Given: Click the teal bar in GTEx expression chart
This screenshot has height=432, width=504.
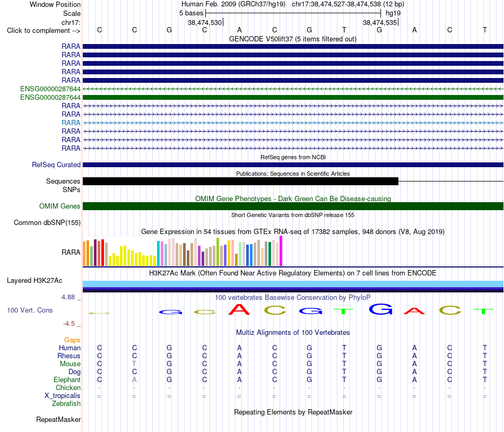Looking at the screenshot, I should click(x=158, y=253).
